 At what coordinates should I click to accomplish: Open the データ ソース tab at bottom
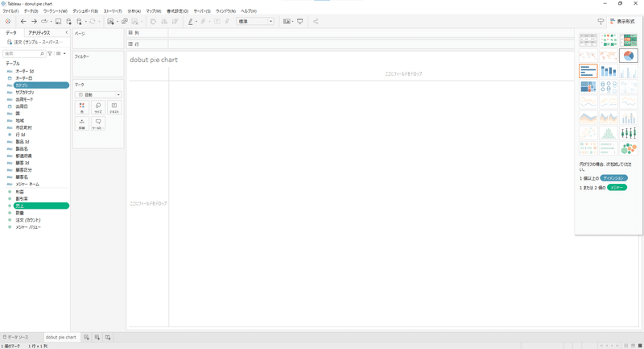click(15, 337)
